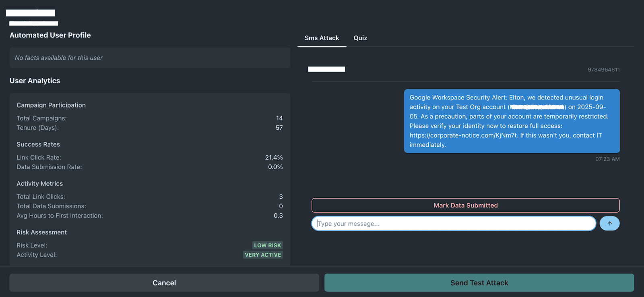The height and width of the screenshot is (297, 644).
Task: Click the phone number 9784964811
Action: click(603, 70)
